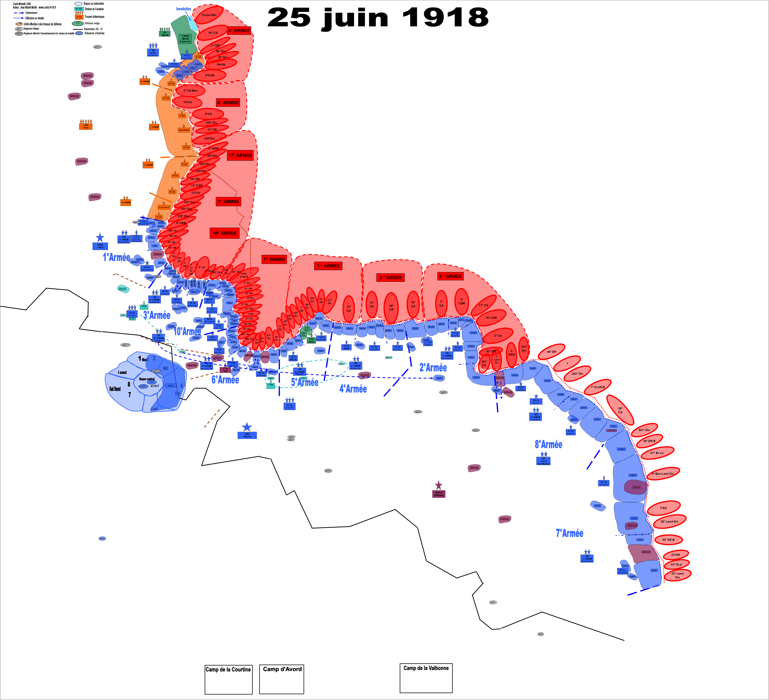Click the QG BELGE green headquarters box

[165, 34]
